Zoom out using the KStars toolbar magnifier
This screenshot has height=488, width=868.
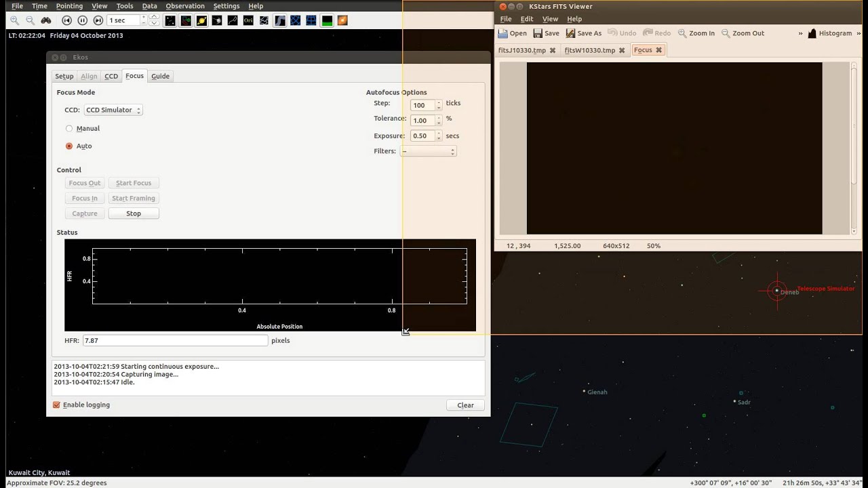point(30,20)
